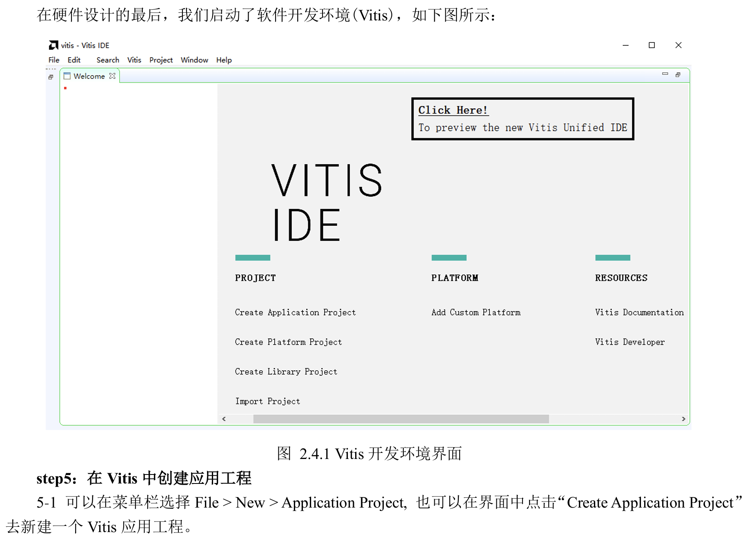Screen dimensions: 756x548
Task: Open the Help menu
Action: (224, 60)
